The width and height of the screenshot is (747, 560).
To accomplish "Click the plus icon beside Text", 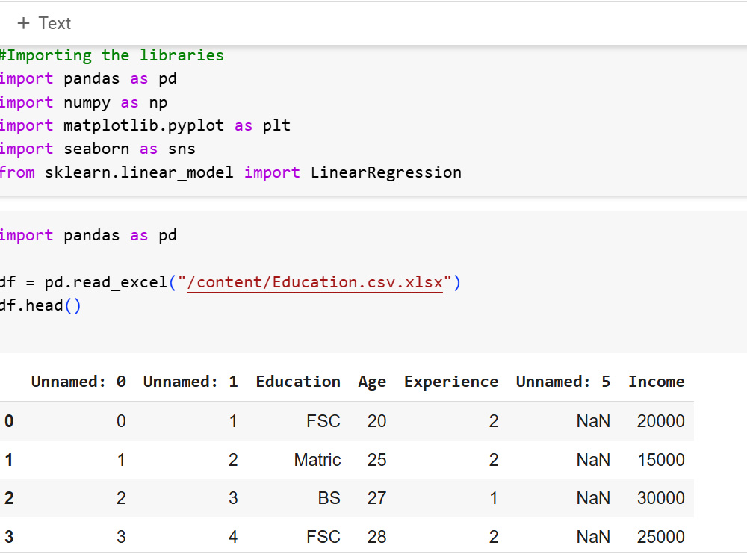I will pyautogui.click(x=23, y=23).
